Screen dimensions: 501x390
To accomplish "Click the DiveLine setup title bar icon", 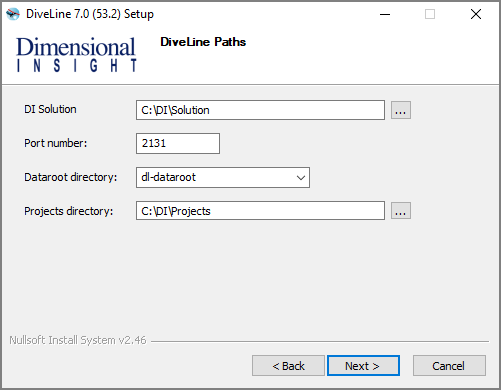I will [13, 14].
